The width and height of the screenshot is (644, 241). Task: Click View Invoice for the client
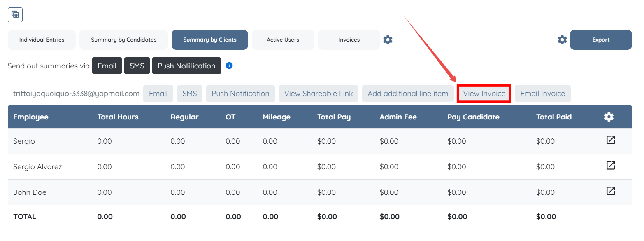tap(484, 94)
